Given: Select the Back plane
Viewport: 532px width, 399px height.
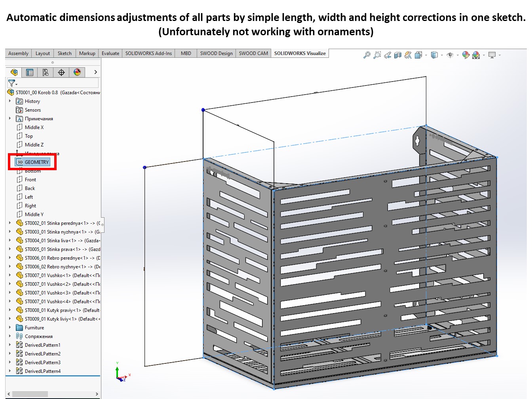Looking at the screenshot, I should click(26, 188).
